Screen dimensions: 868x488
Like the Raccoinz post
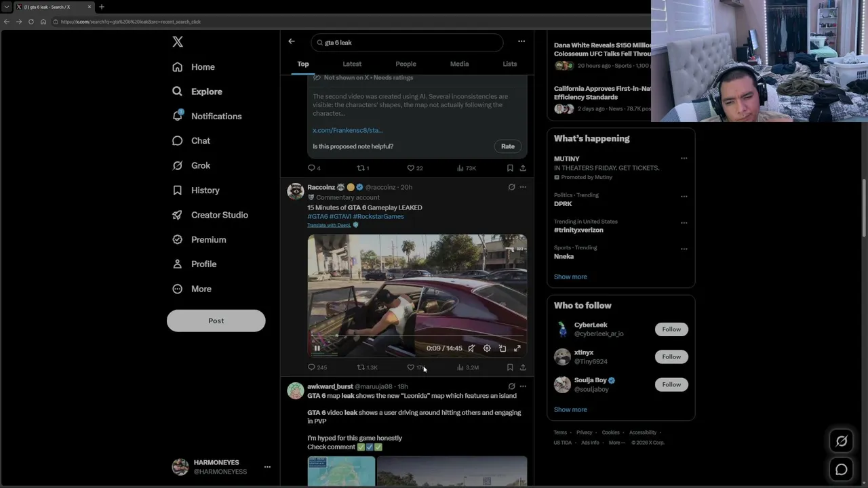pyautogui.click(x=410, y=367)
